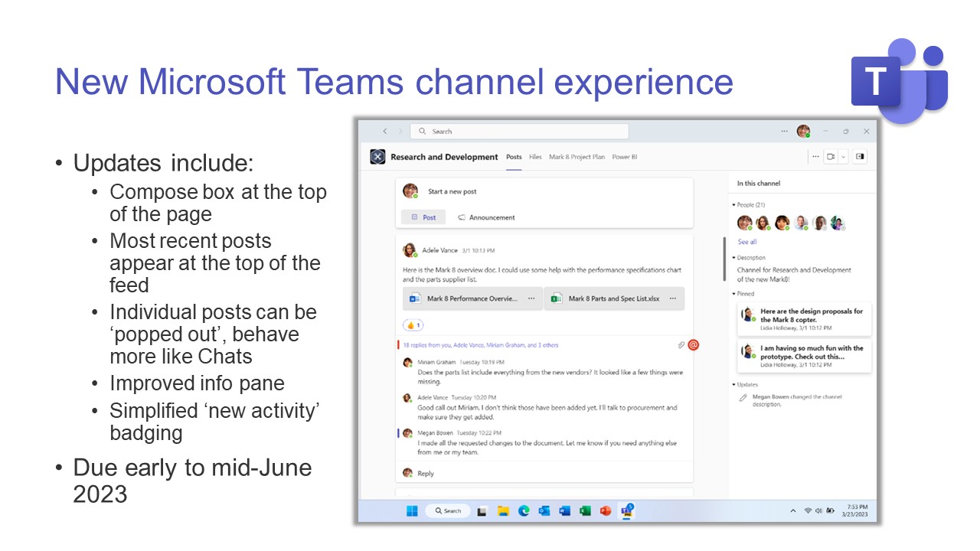Select Post as the message type
The height and width of the screenshot is (551, 980).
(423, 217)
